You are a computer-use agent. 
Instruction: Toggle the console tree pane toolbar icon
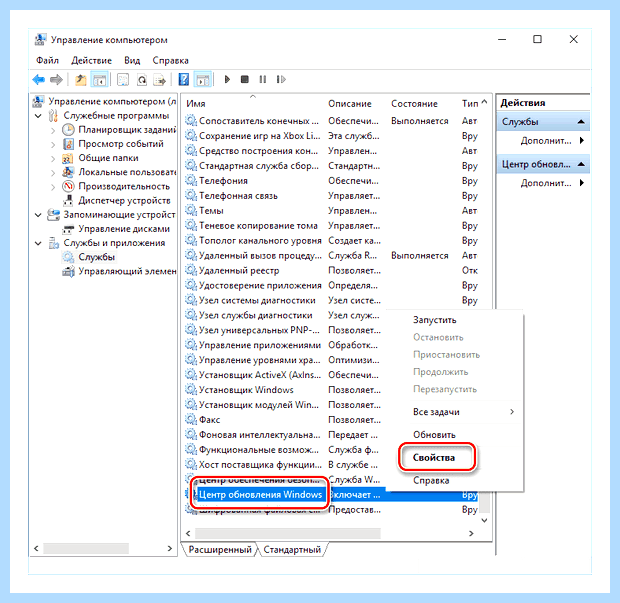[99, 80]
